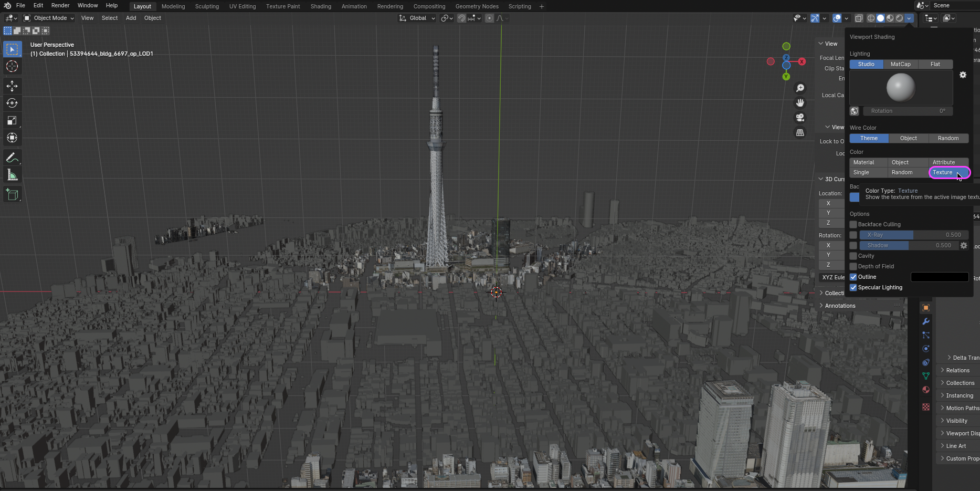Open the Render menu
Image resolution: width=980 pixels, height=491 pixels.
point(60,5)
